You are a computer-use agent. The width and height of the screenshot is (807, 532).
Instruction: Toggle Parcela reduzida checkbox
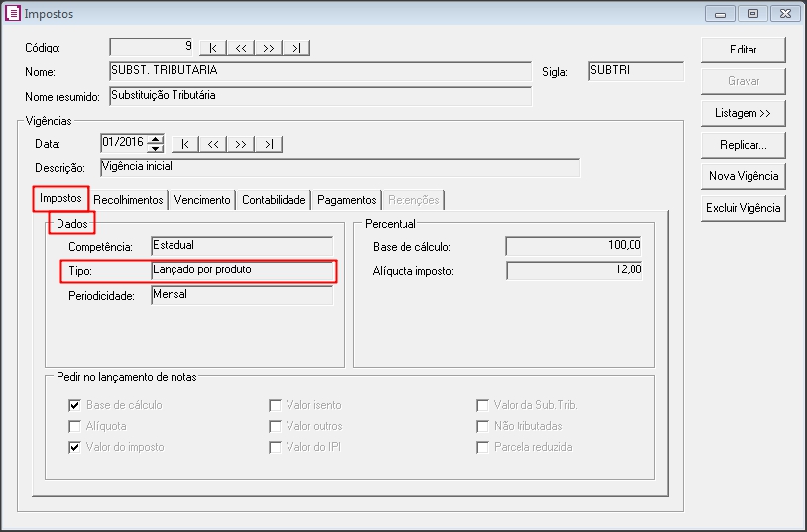pyautogui.click(x=482, y=447)
